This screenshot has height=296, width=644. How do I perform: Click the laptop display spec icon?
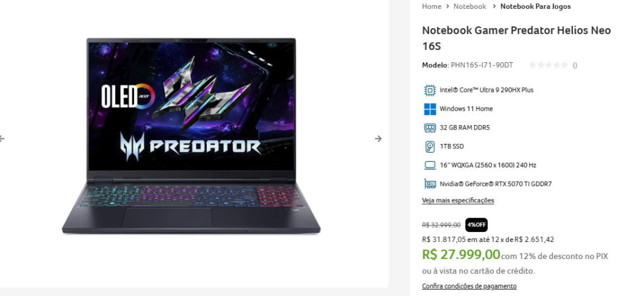pyautogui.click(x=430, y=165)
